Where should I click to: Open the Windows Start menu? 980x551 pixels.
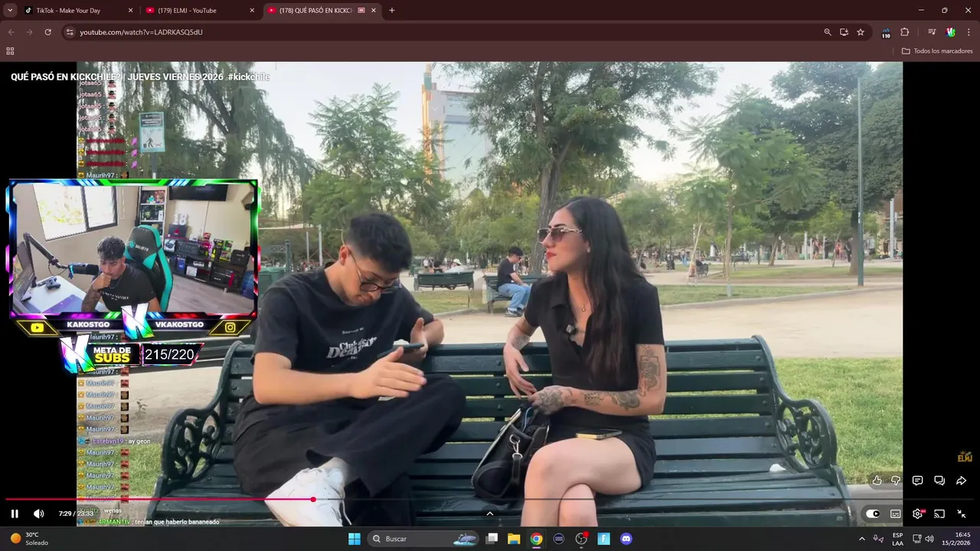tap(354, 539)
